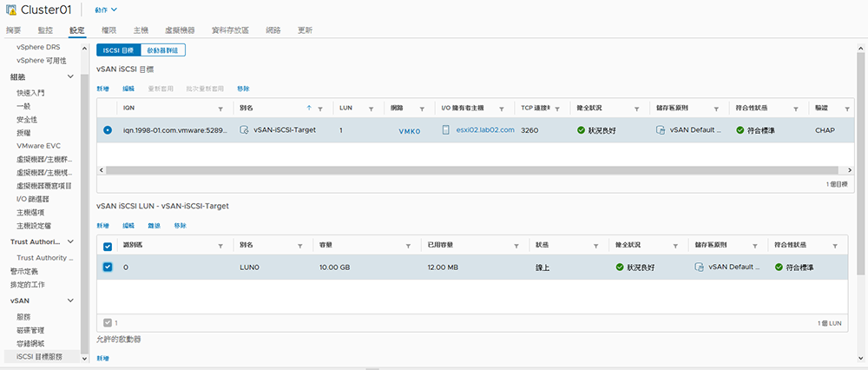The image size is (868, 370).
Task: Click the targets table horizontal scrollbar left arrow
Action: point(101,170)
